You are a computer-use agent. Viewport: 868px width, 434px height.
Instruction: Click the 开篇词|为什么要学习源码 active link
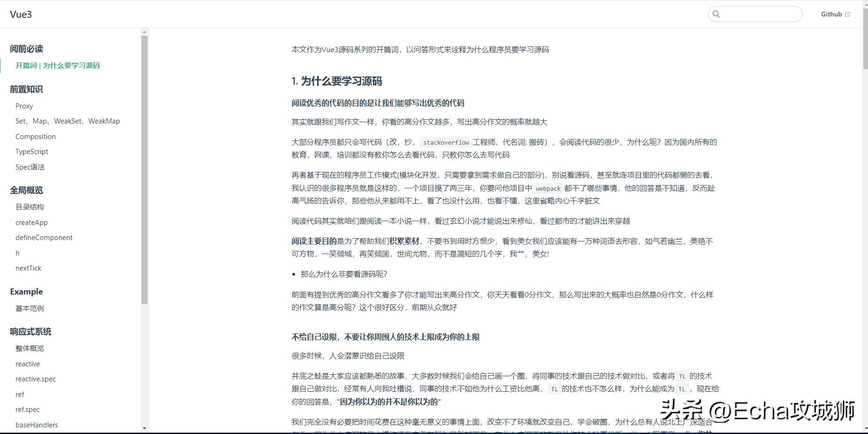tap(57, 66)
